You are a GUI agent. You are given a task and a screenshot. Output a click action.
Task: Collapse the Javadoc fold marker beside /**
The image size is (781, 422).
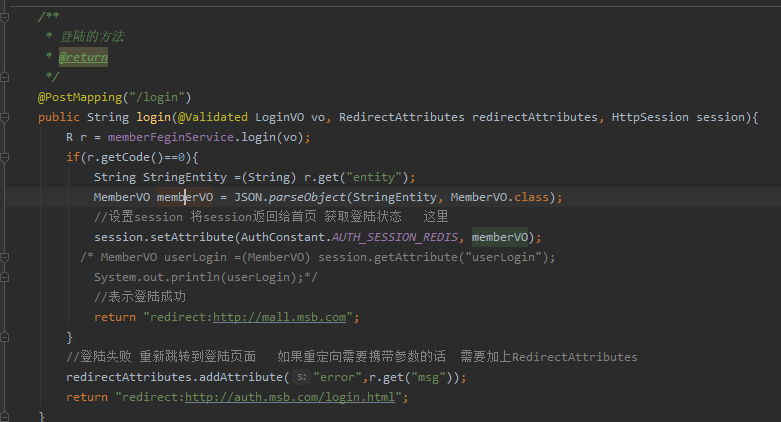tap(4, 17)
